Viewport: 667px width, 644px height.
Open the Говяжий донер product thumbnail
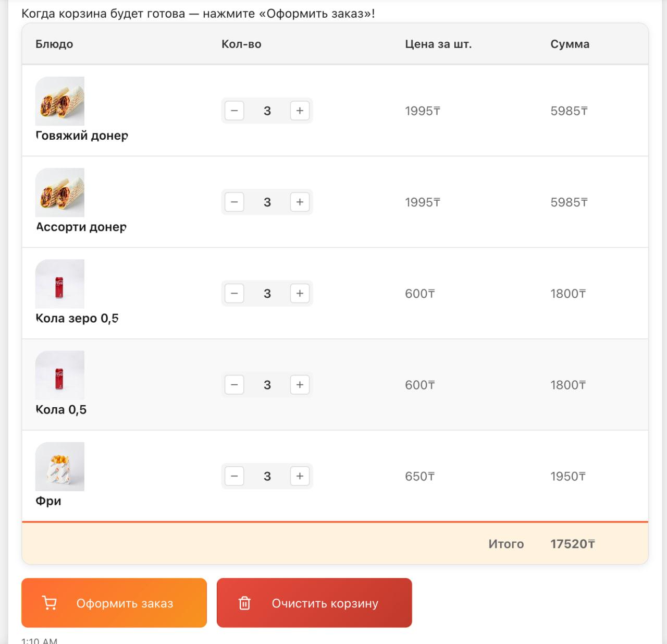coord(60,101)
